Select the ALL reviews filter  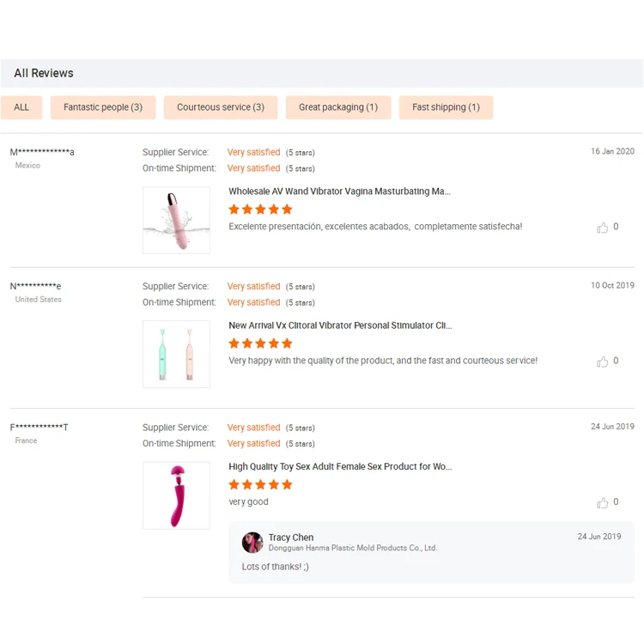tap(21, 107)
